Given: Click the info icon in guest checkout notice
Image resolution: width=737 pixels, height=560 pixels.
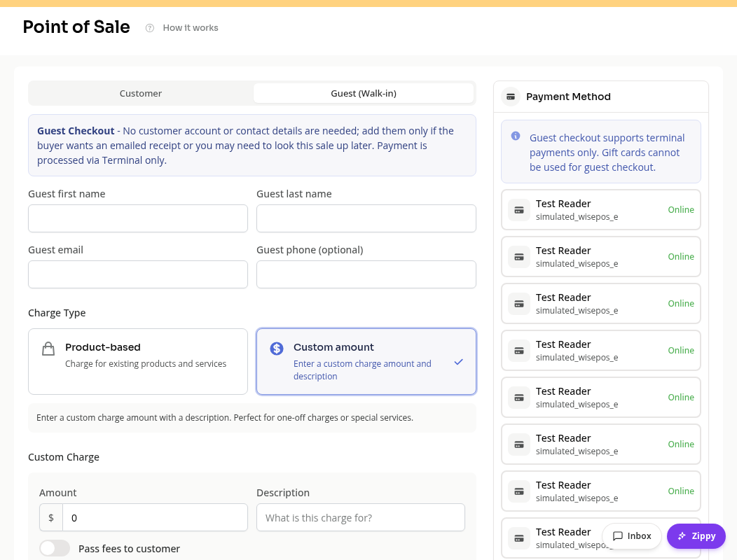Looking at the screenshot, I should click(516, 136).
